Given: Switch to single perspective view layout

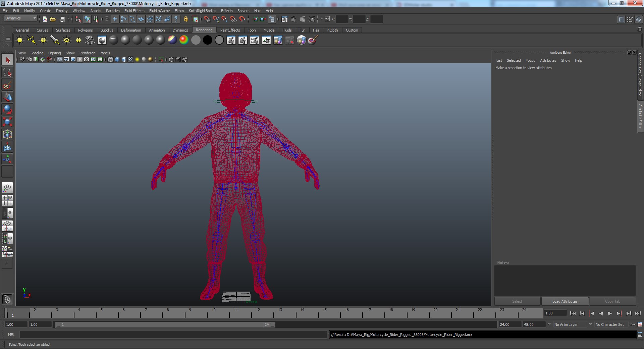Looking at the screenshot, I should click(x=7, y=188).
